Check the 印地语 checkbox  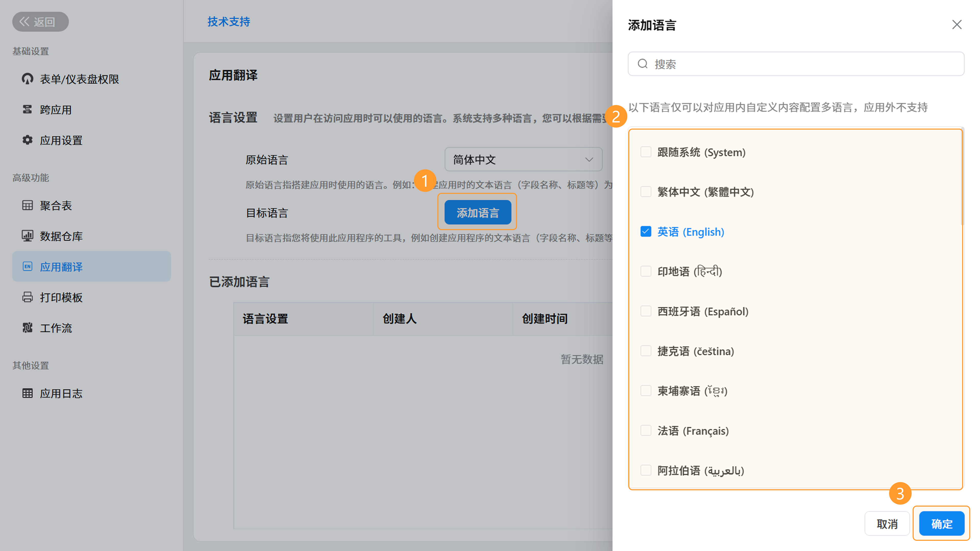(646, 271)
